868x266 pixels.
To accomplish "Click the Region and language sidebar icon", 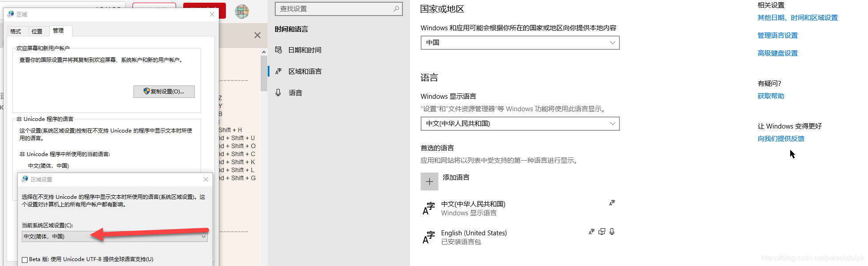I will point(278,71).
